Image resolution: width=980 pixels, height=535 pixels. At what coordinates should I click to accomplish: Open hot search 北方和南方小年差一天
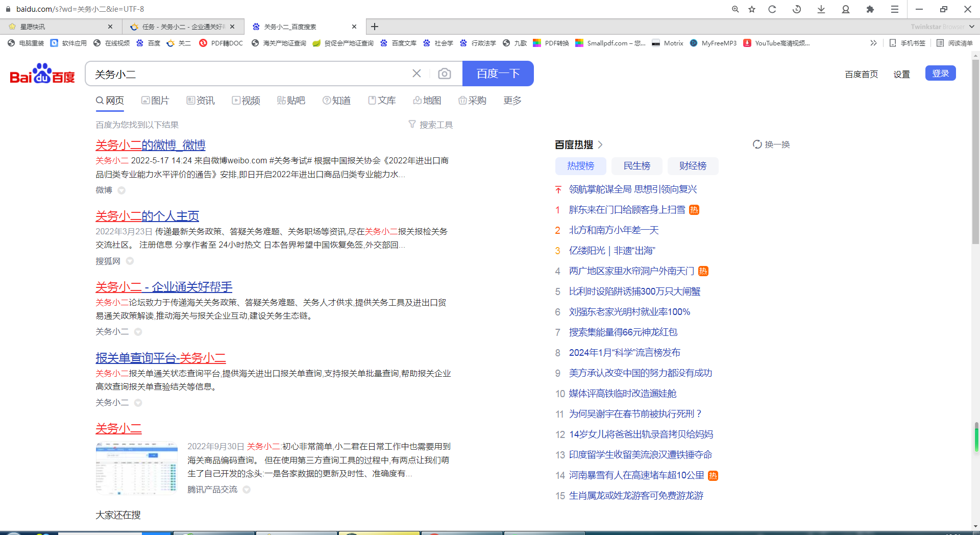(x=614, y=230)
